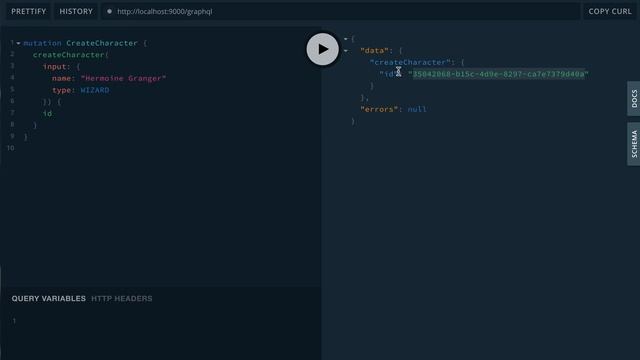Open the DOCS side tab
Viewport: 640px width, 360px height.
[x=633, y=98]
